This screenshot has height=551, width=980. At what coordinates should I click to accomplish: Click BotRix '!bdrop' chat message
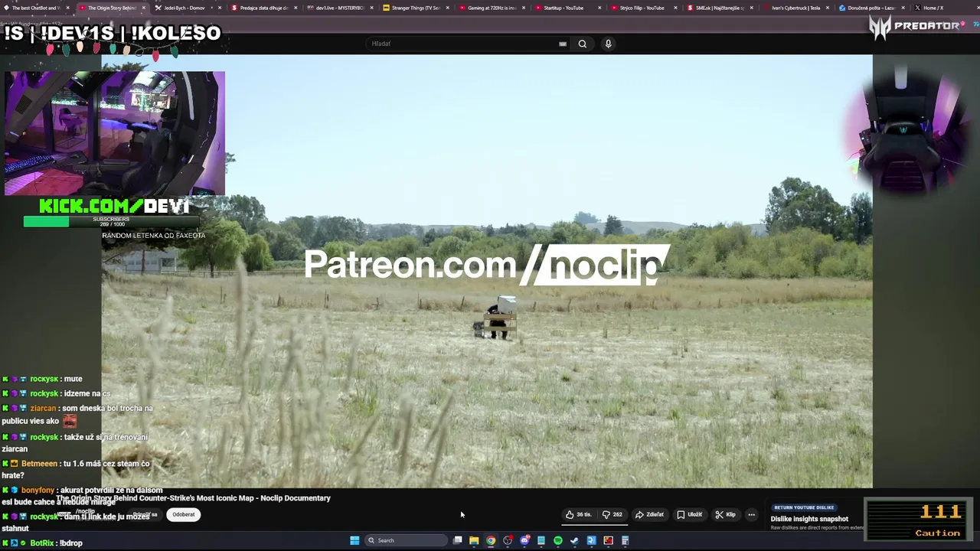click(42, 543)
